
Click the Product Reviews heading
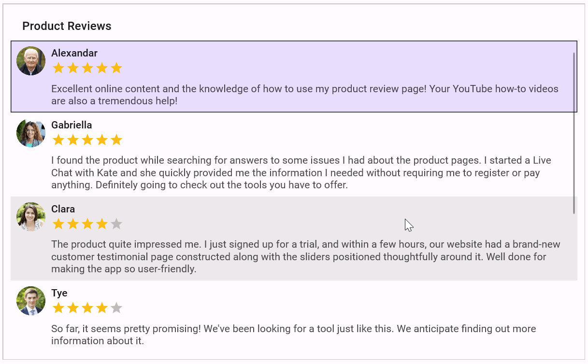coord(67,26)
